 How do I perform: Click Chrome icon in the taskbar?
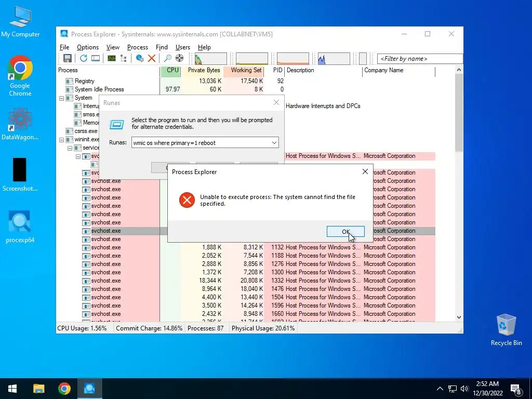coord(64,389)
